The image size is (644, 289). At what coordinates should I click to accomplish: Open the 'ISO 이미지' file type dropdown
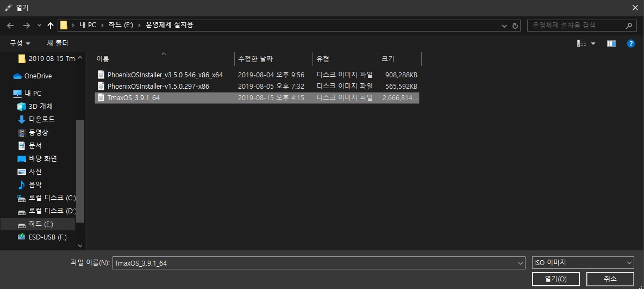click(583, 263)
